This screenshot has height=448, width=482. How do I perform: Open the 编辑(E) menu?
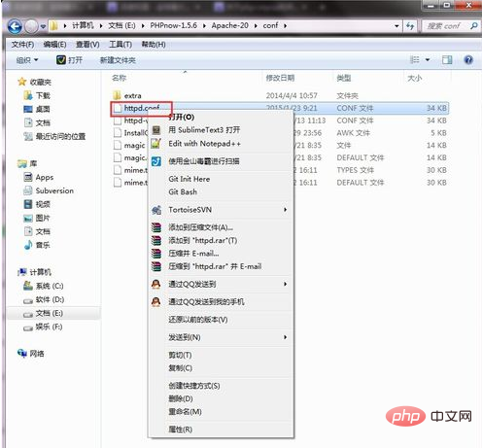point(54,45)
